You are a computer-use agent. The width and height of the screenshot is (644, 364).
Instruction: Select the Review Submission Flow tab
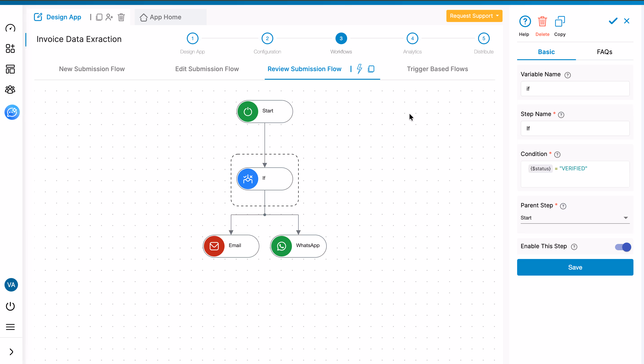pyautogui.click(x=304, y=69)
